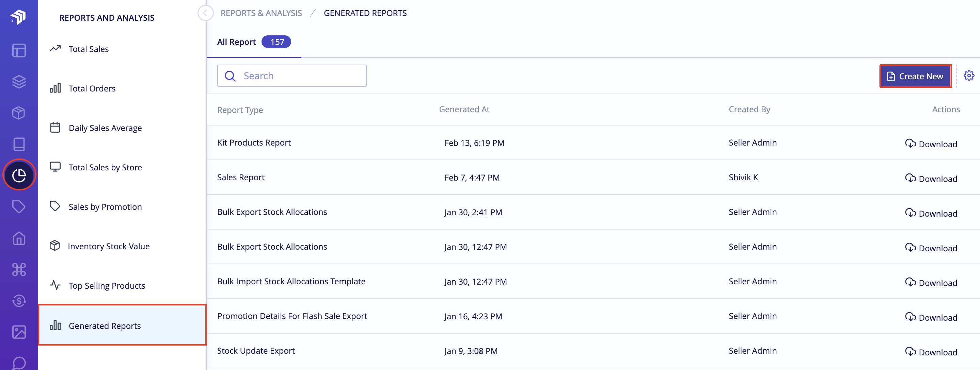The width and height of the screenshot is (980, 370).
Task: Open the dollar refresh sidebar icon
Action: [x=19, y=301]
